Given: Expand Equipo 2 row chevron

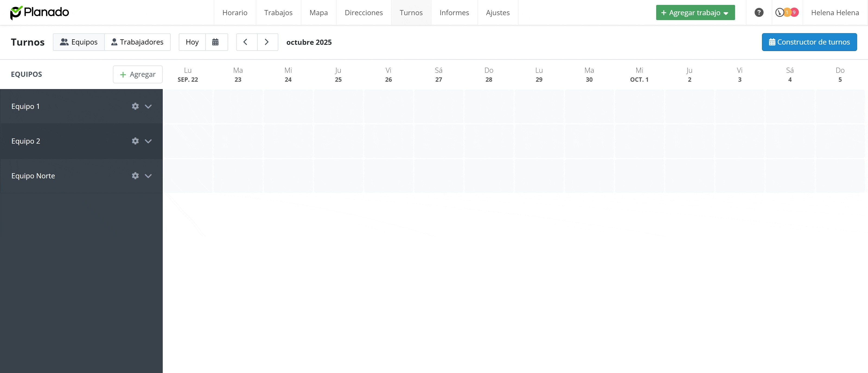Looking at the screenshot, I should 148,141.
